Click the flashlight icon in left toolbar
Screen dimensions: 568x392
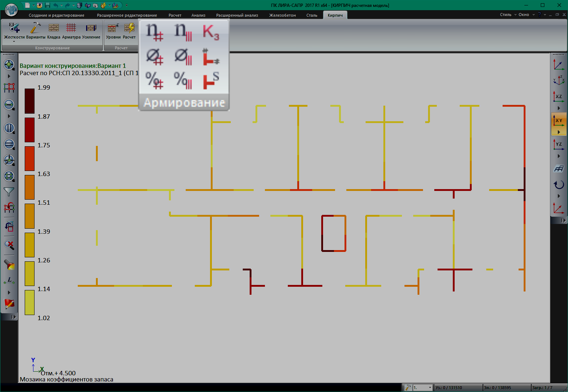pos(9,265)
